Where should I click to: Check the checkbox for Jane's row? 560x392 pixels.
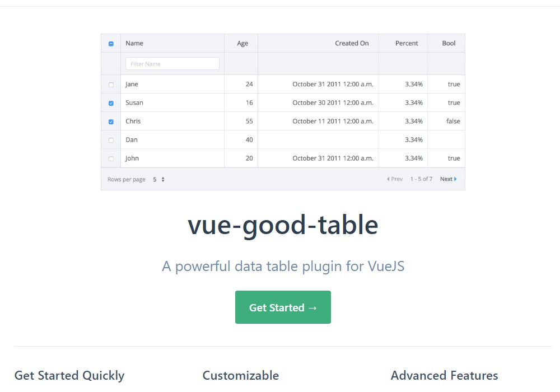coord(111,85)
